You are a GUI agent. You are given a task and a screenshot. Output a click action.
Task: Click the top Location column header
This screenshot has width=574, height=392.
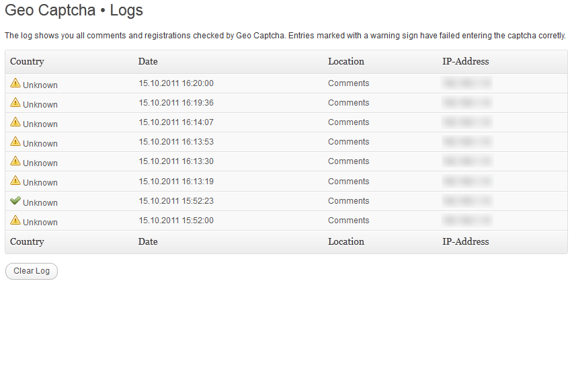coord(346,62)
